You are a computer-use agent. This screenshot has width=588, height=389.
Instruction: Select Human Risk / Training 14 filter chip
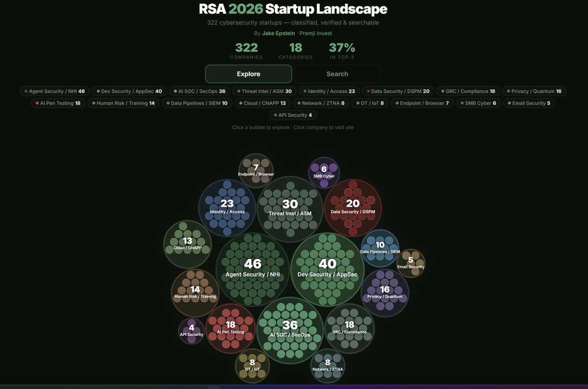click(x=123, y=103)
